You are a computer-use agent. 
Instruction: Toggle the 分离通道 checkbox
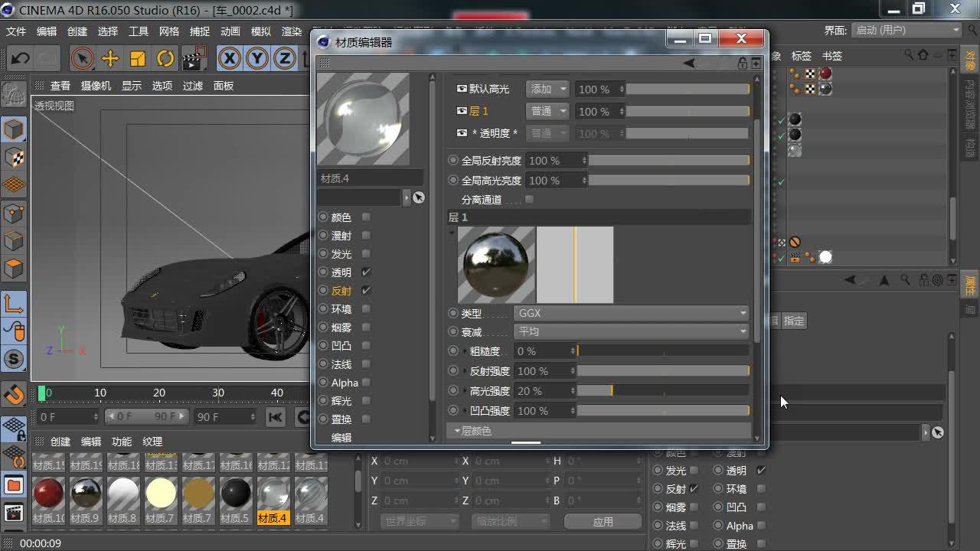click(x=529, y=200)
